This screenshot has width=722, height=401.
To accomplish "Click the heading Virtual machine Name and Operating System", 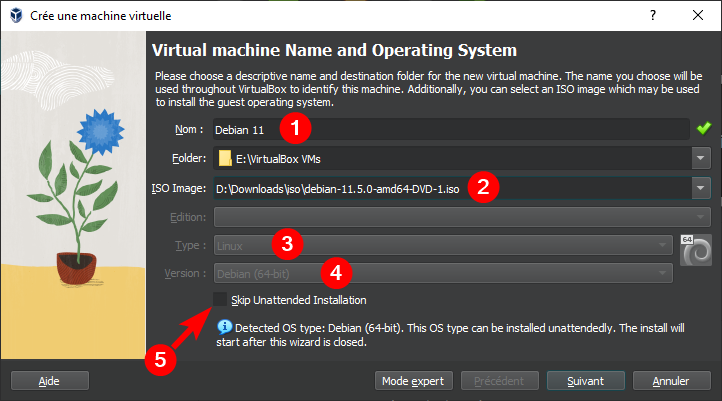I will pos(334,50).
